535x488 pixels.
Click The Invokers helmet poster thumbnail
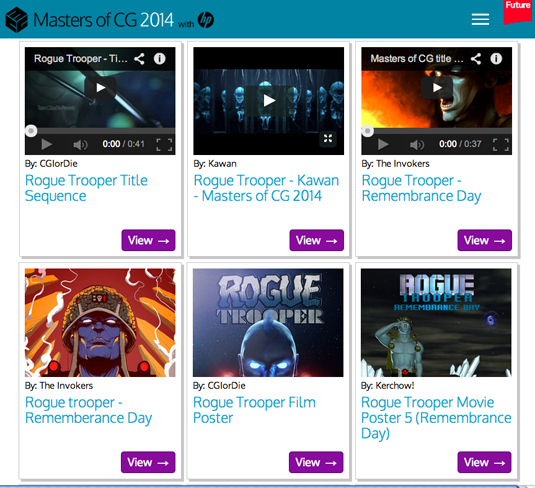tap(100, 322)
